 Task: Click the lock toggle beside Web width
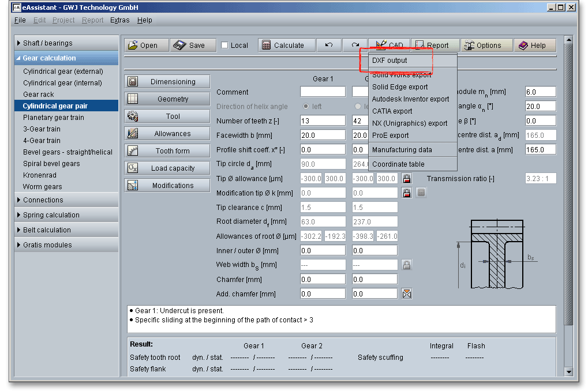click(406, 265)
